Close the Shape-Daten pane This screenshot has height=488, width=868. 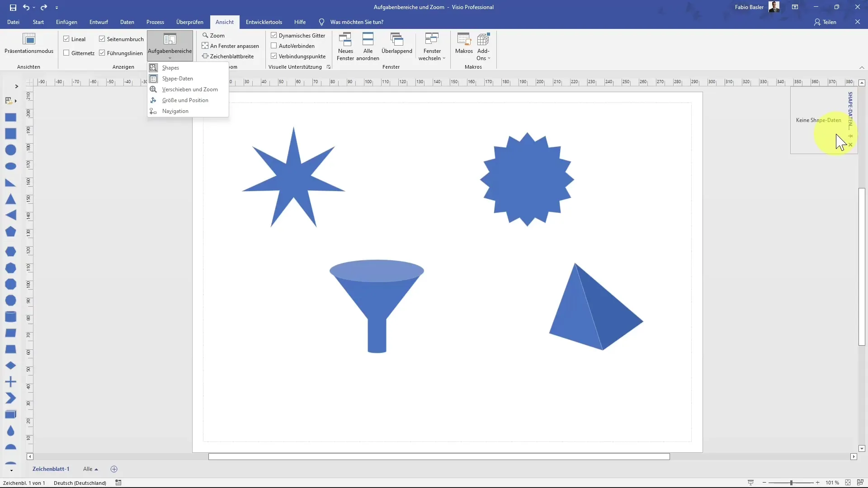(x=850, y=145)
